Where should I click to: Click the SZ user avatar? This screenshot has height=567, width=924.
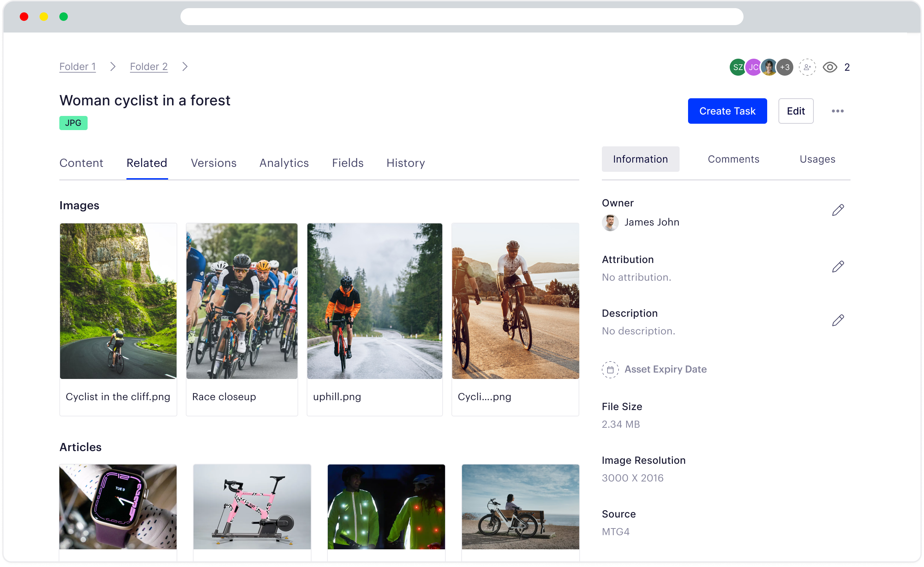pyautogui.click(x=738, y=67)
